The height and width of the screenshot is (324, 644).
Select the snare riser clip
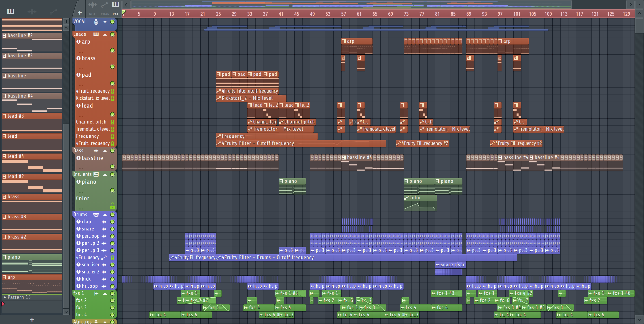click(450, 265)
